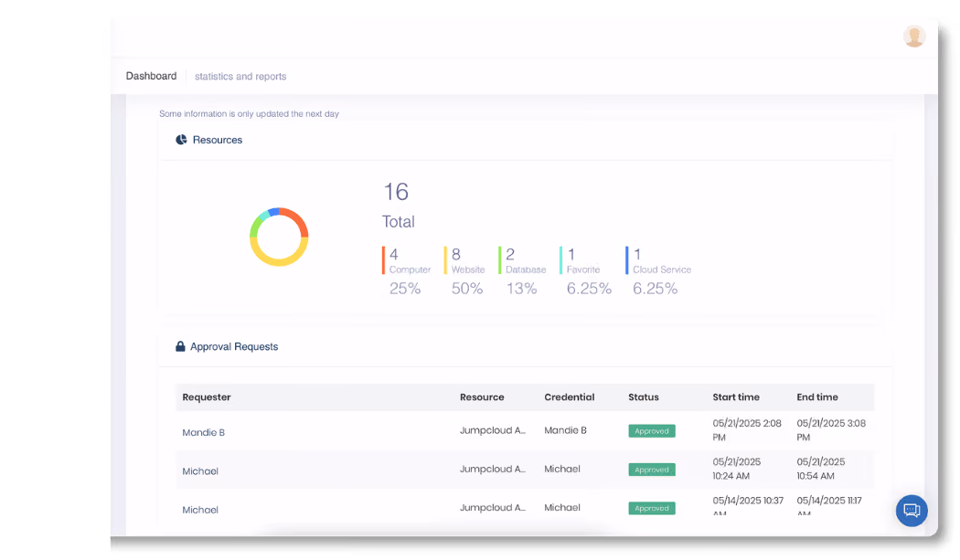Click the 13% Database percentage

click(522, 289)
